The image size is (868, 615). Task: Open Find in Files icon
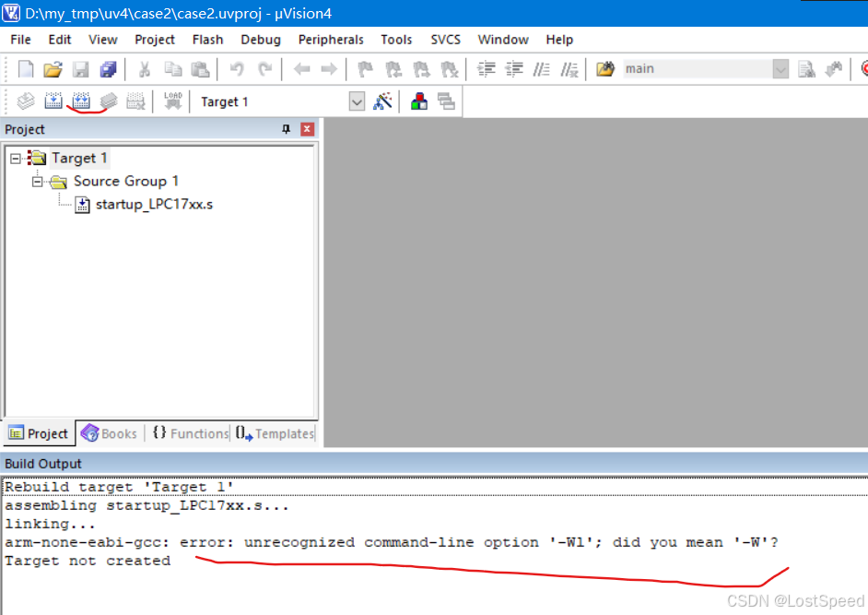605,69
